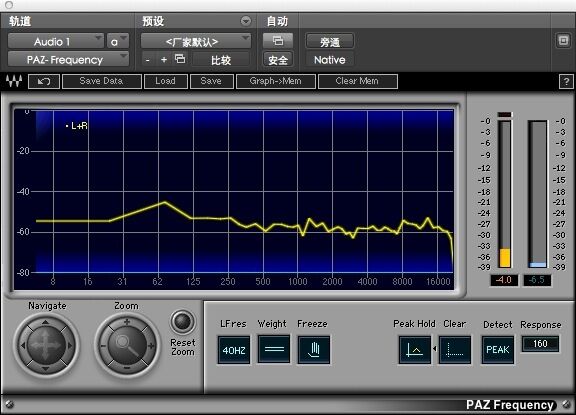Open the <厂家默认> preset dropdown
The height and width of the screenshot is (415, 576).
click(x=196, y=41)
